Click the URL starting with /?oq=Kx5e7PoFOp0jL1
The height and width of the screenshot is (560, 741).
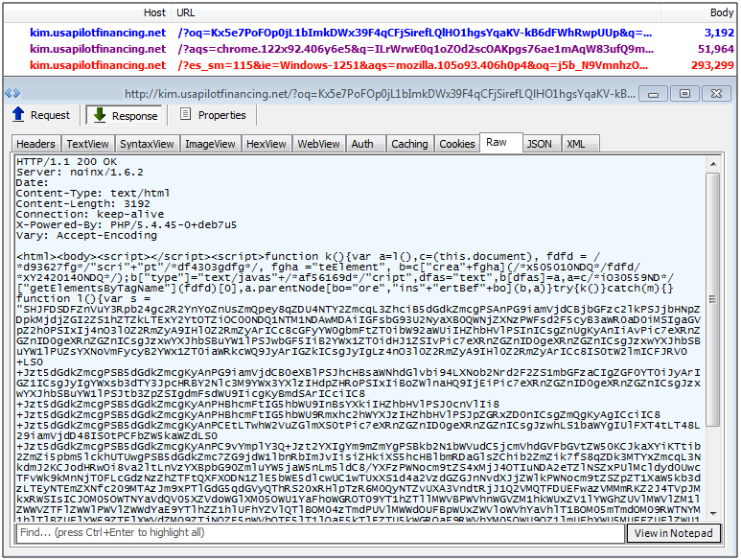[x=415, y=33]
